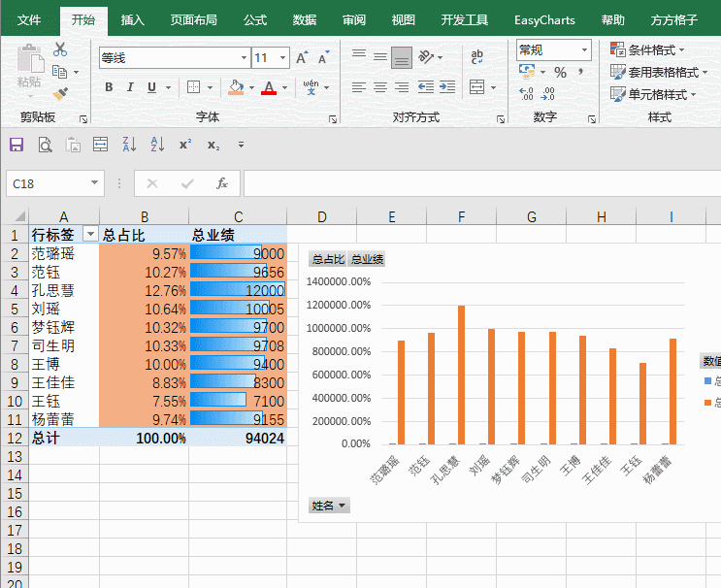This screenshot has height=588, width=721.
Task: Open the EasyCharts tab
Action: click(544, 20)
